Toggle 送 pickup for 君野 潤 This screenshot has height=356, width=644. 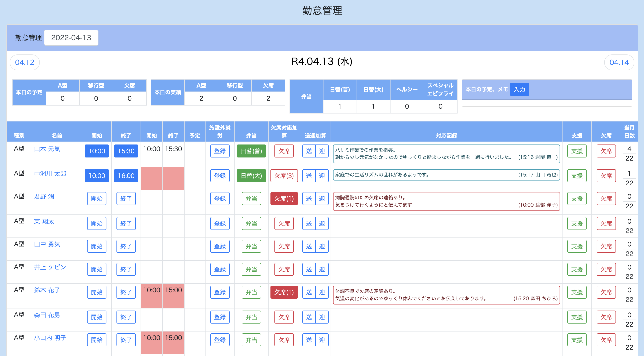(309, 199)
